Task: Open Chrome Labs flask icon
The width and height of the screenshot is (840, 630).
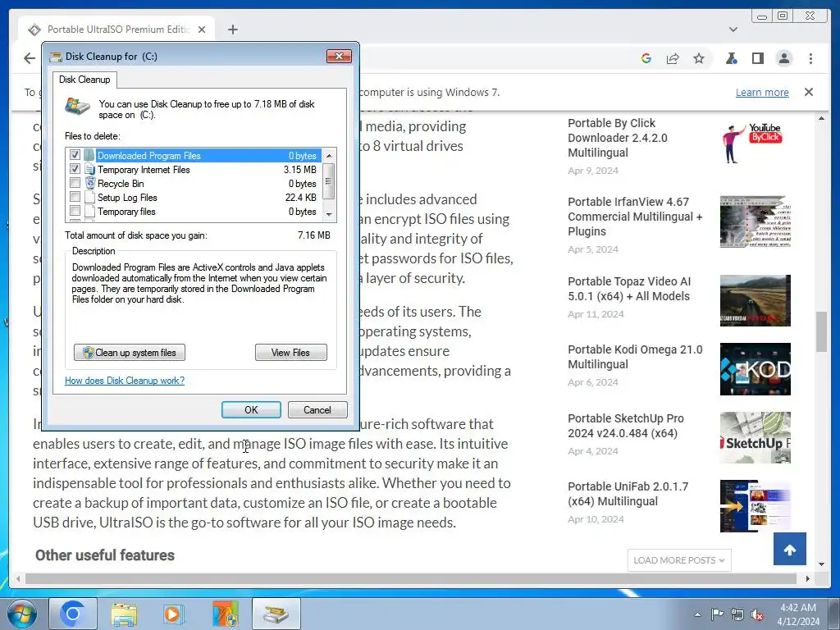Action: pyautogui.click(x=731, y=58)
